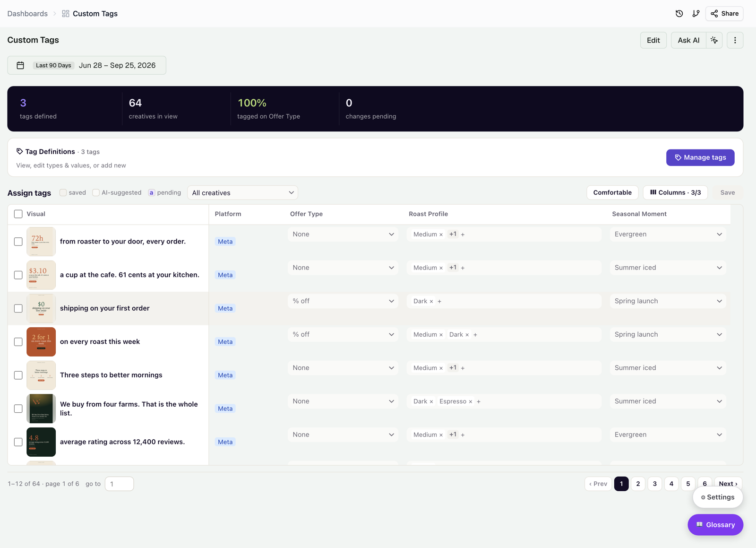The width and height of the screenshot is (756, 548).
Task: Click the Comfortable density button
Action: pos(612,192)
